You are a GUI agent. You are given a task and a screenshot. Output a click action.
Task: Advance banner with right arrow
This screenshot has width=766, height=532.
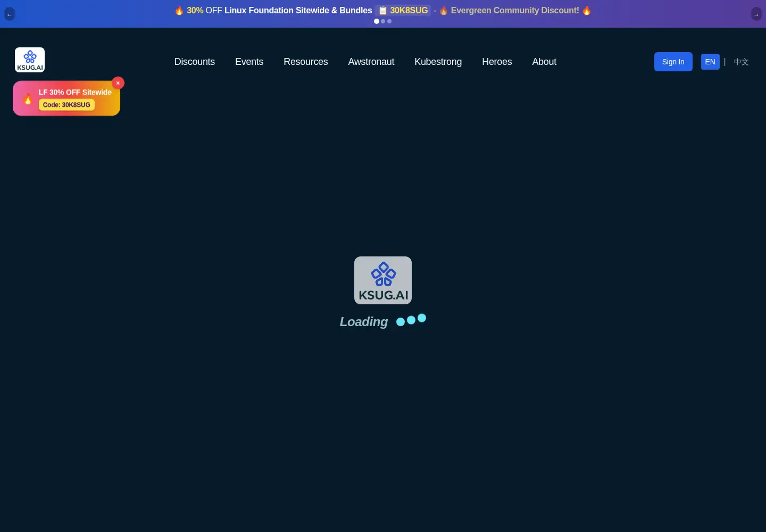tap(756, 14)
